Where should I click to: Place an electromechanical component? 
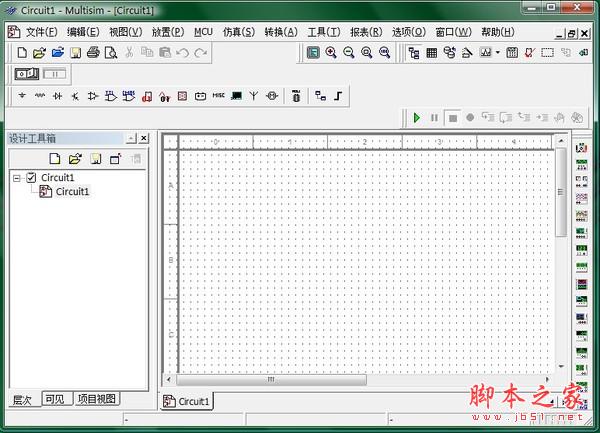pos(272,96)
